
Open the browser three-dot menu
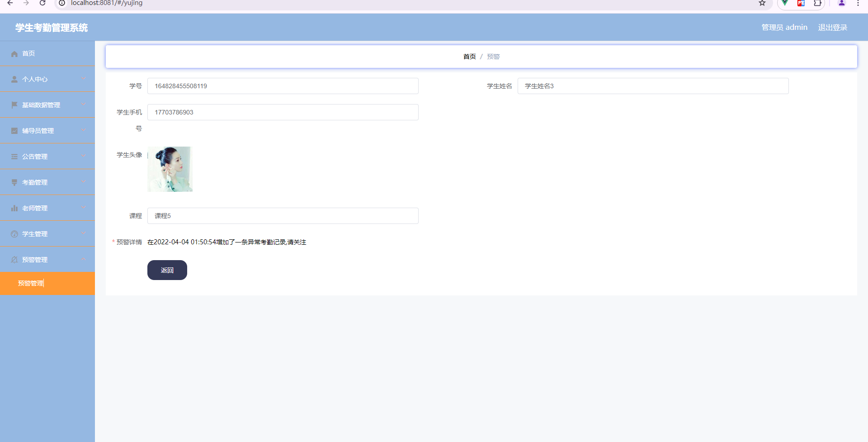[x=858, y=3]
